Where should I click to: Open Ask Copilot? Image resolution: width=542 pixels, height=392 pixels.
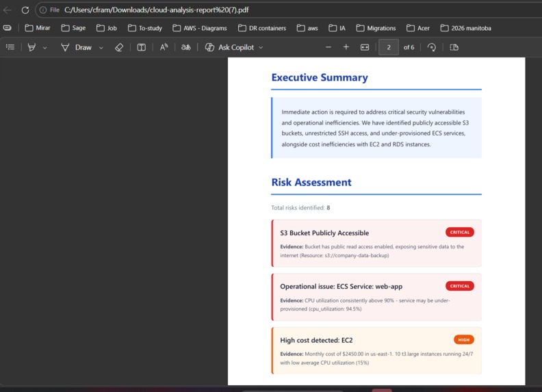coord(229,47)
